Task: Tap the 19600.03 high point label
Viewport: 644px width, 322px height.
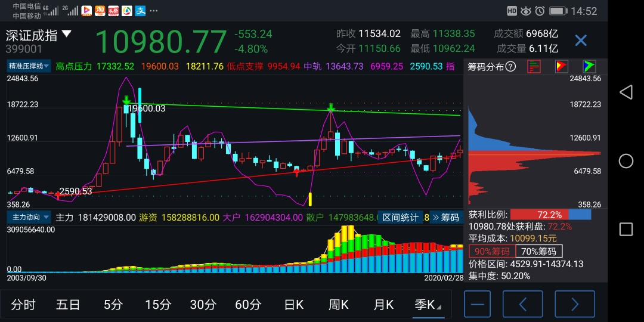Action: tap(146, 109)
